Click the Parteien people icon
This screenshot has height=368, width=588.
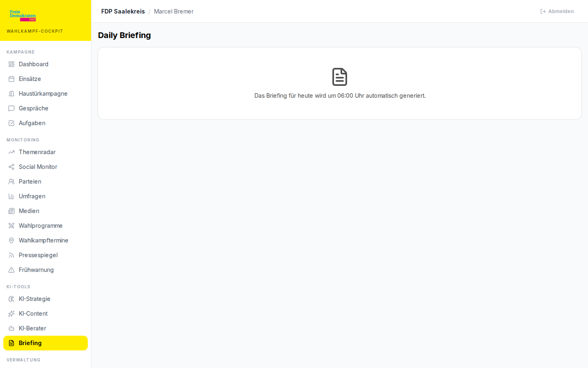point(11,182)
